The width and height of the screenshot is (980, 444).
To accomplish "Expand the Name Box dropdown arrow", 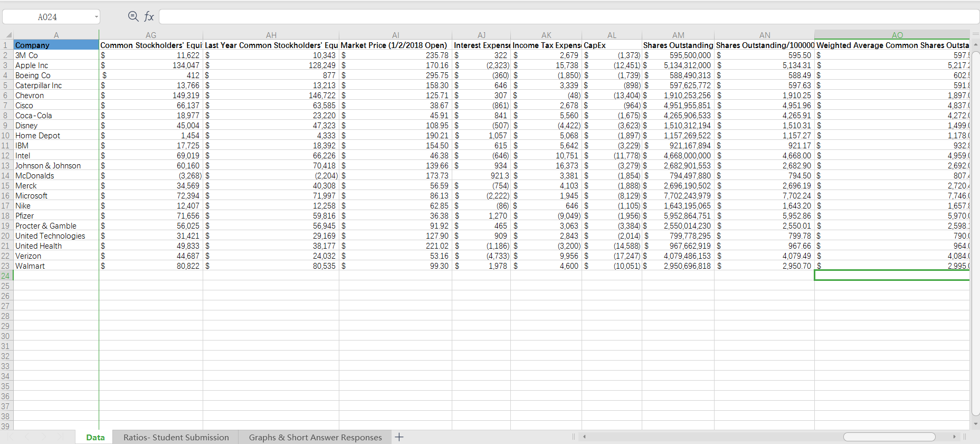I will click(x=96, y=17).
